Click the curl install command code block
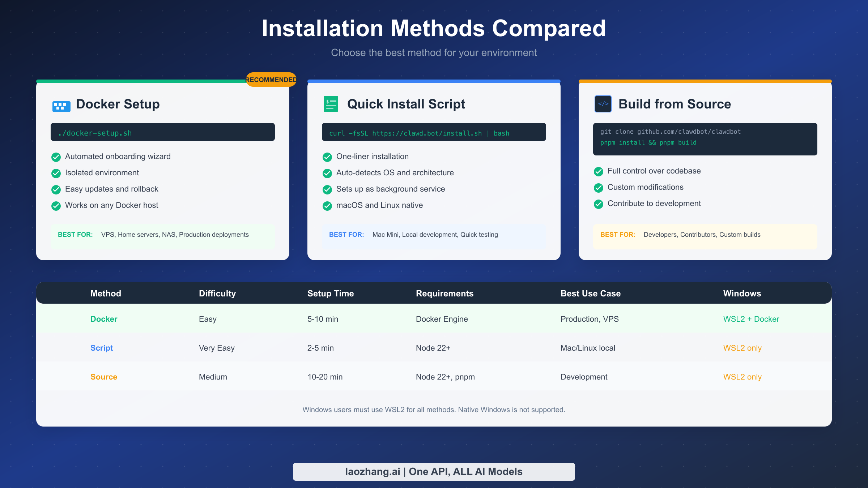The width and height of the screenshot is (868, 488). click(434, 132)
